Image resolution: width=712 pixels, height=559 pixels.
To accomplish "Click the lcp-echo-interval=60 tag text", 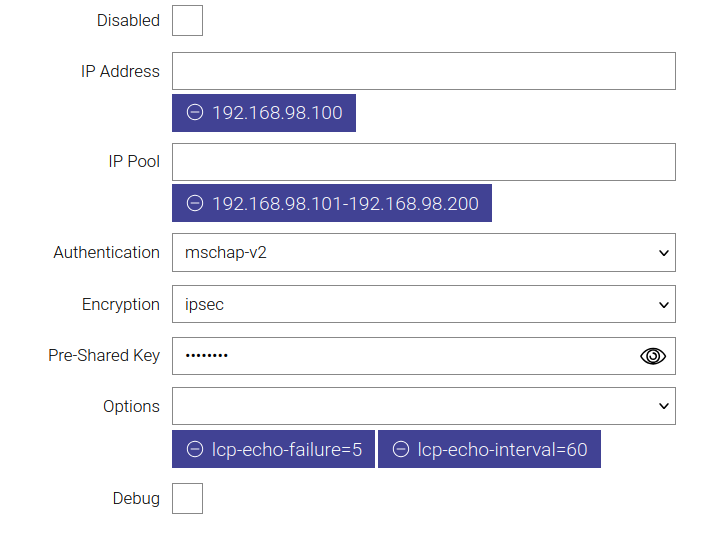I will click(502, 450).
